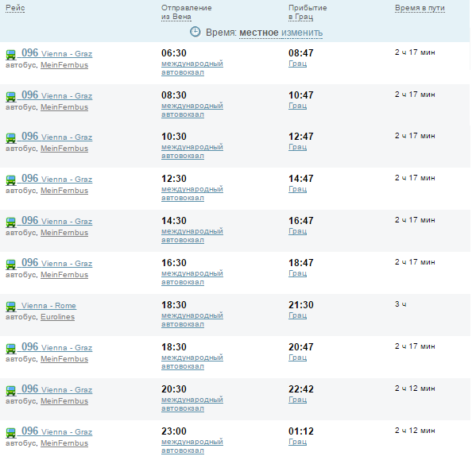Click bus icon of the 06:30 departure
476x460 pixels.
click(x=11, y=55)
